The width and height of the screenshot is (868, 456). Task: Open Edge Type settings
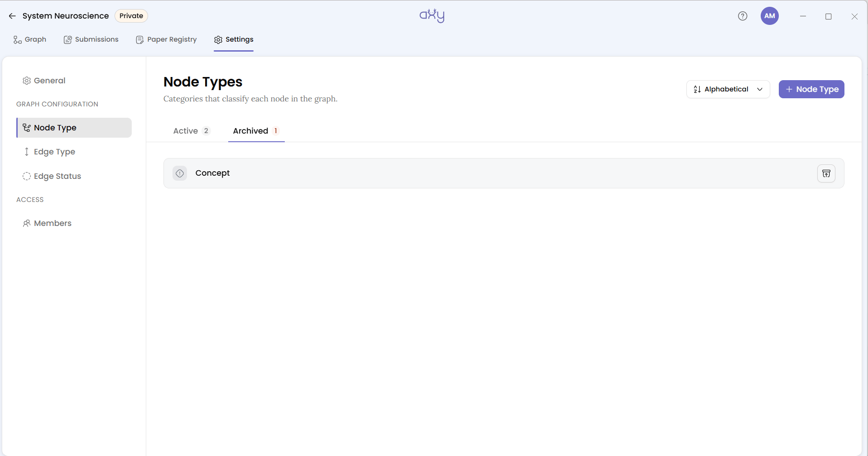coord(74,152)
